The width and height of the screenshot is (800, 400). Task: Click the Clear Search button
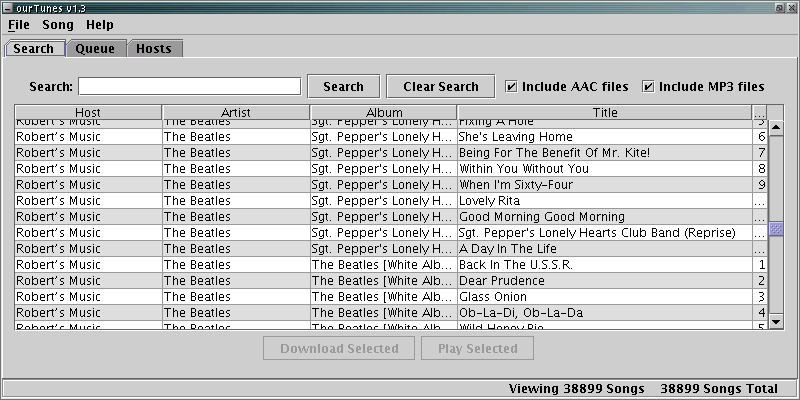tap(441, 86)
